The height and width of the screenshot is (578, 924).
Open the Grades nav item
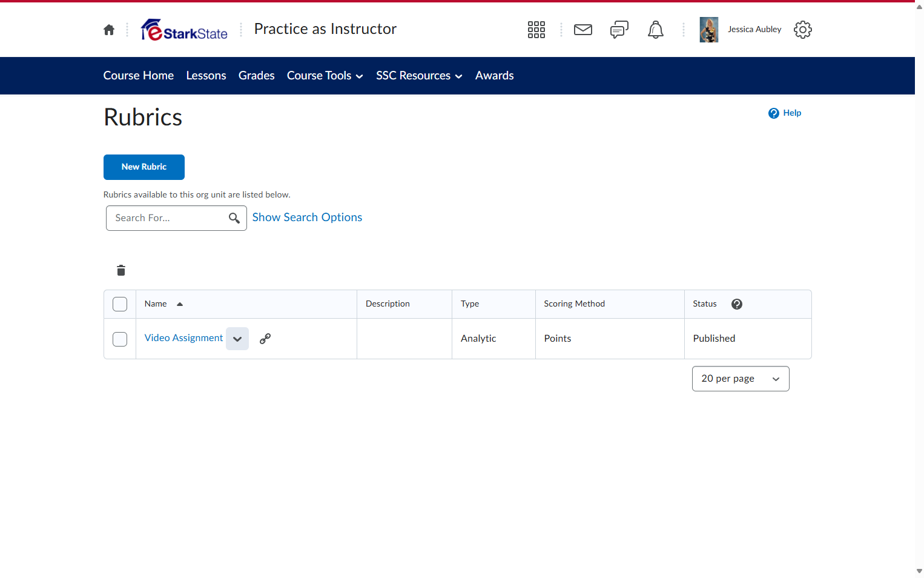(257, 76)
